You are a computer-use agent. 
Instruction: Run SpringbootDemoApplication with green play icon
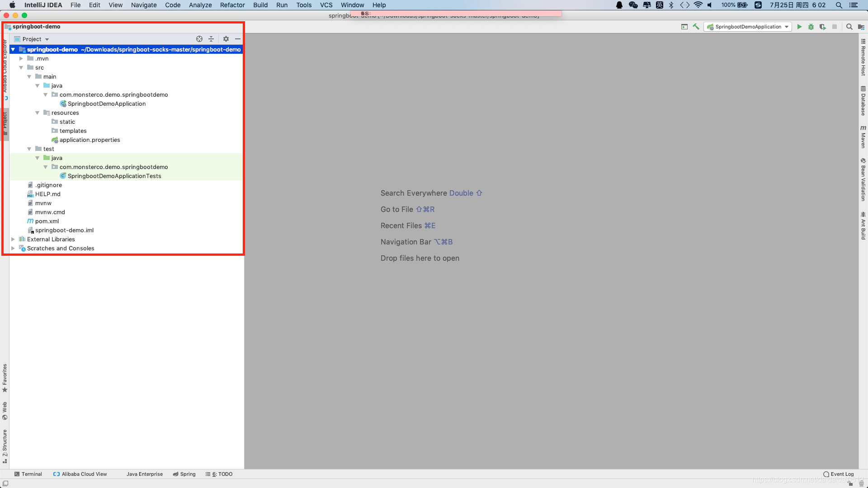(799, 27)
